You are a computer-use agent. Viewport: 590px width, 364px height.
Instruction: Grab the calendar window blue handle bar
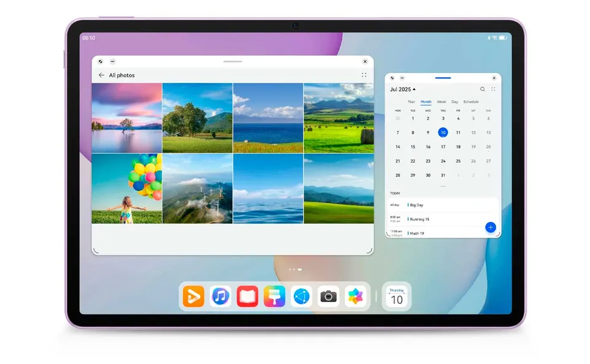443,78
